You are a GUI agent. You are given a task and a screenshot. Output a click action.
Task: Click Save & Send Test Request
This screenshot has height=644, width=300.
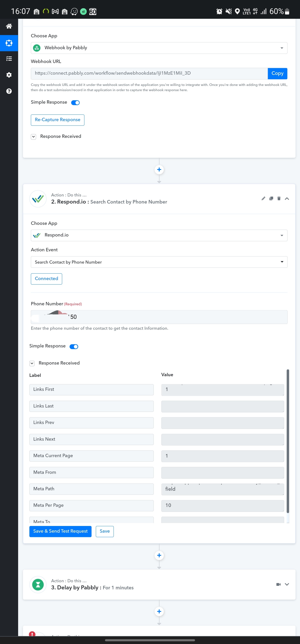pos(60,531)
